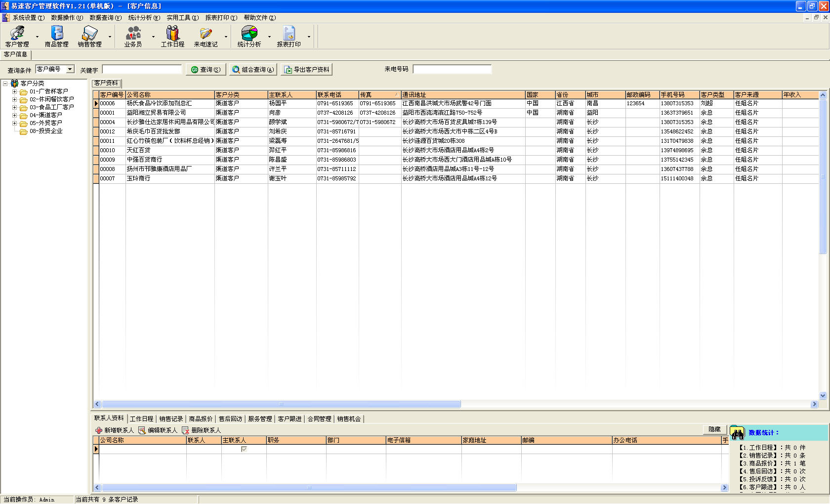The width and height of the screenshot is (830, 504).
Task: Switch to the 合同管理 tab
Action: [x=319, y=419]
